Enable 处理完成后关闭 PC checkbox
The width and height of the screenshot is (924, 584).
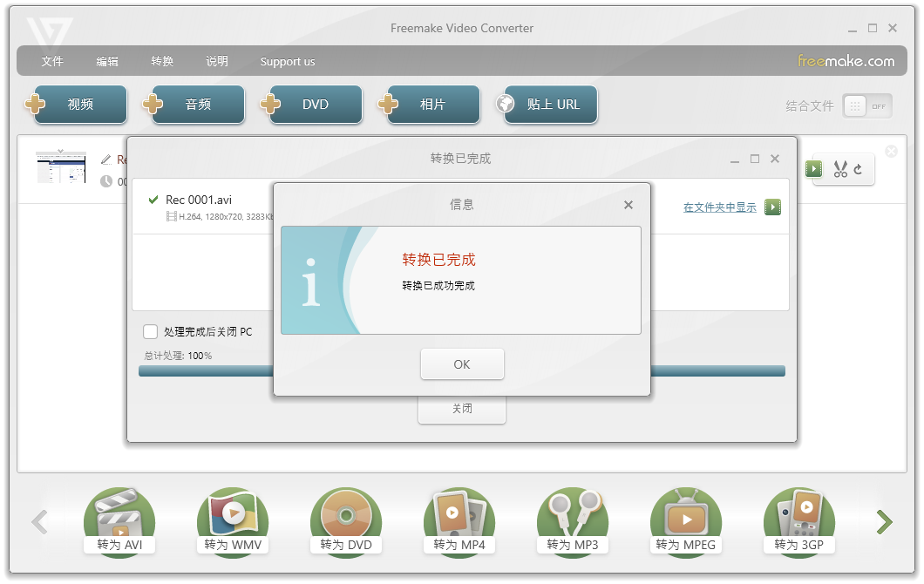(x=148, y=331)
